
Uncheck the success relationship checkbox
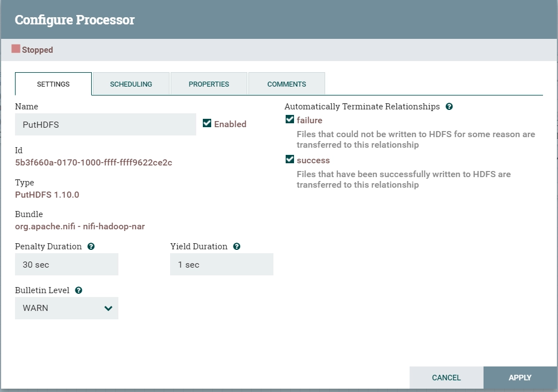290,159
